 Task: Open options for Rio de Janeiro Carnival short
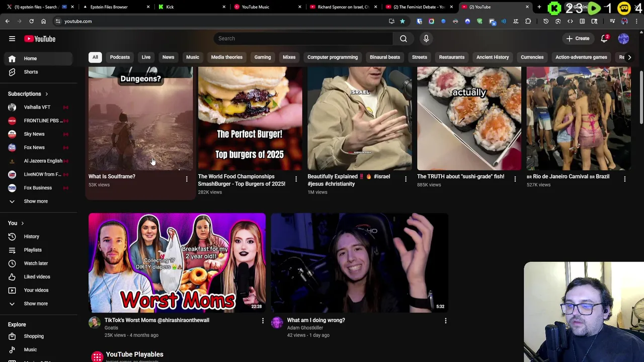[624, 179]
